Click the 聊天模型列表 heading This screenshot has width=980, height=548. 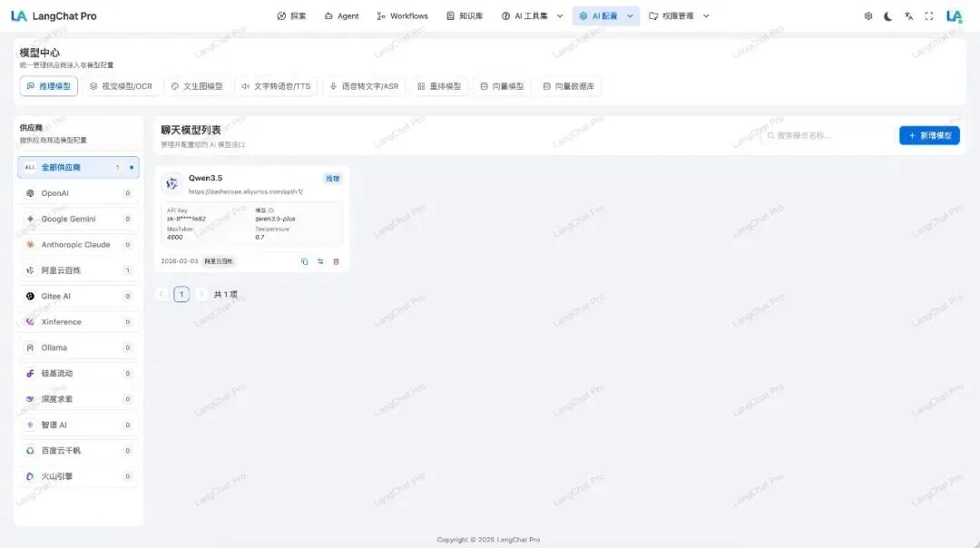pyautogui.click(x=191, y=130)
